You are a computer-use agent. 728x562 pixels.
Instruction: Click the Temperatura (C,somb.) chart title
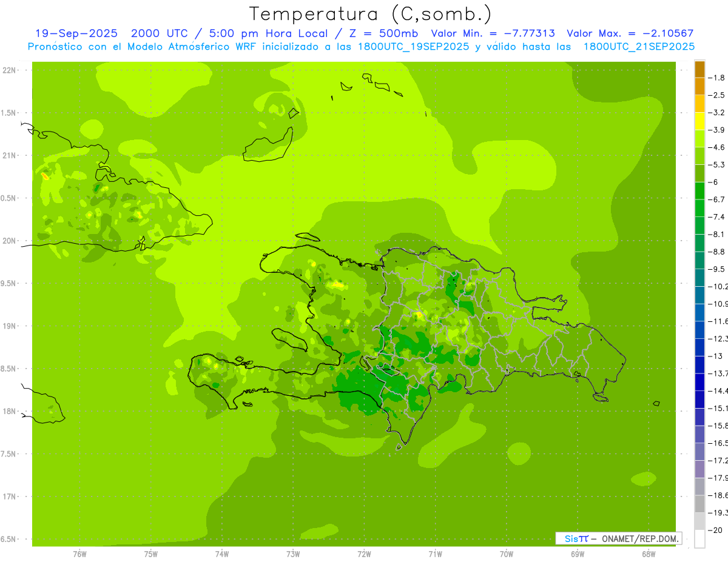pyautogui.click(x=370, y=13)
